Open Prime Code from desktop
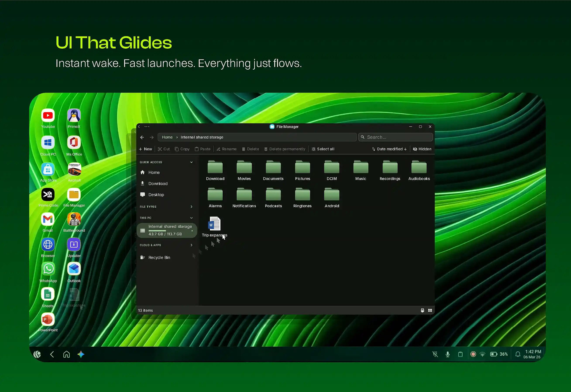The image size is (571, 392). [x=48, y=195]
